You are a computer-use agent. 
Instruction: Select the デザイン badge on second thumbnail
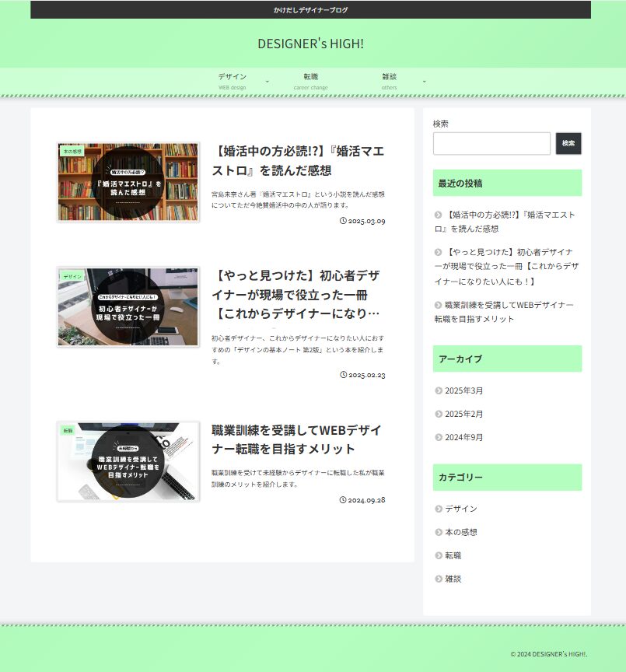(x=72, y=276)
